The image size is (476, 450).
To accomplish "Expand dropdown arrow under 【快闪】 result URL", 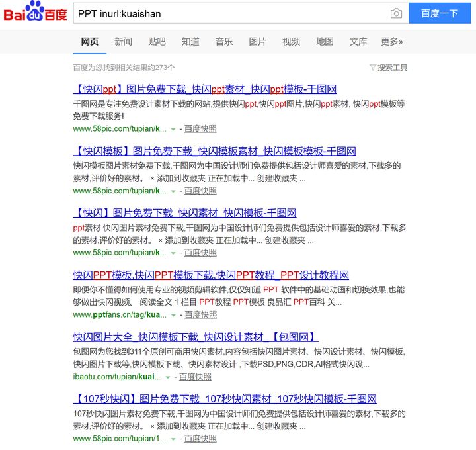I will (x=173, y=253).
